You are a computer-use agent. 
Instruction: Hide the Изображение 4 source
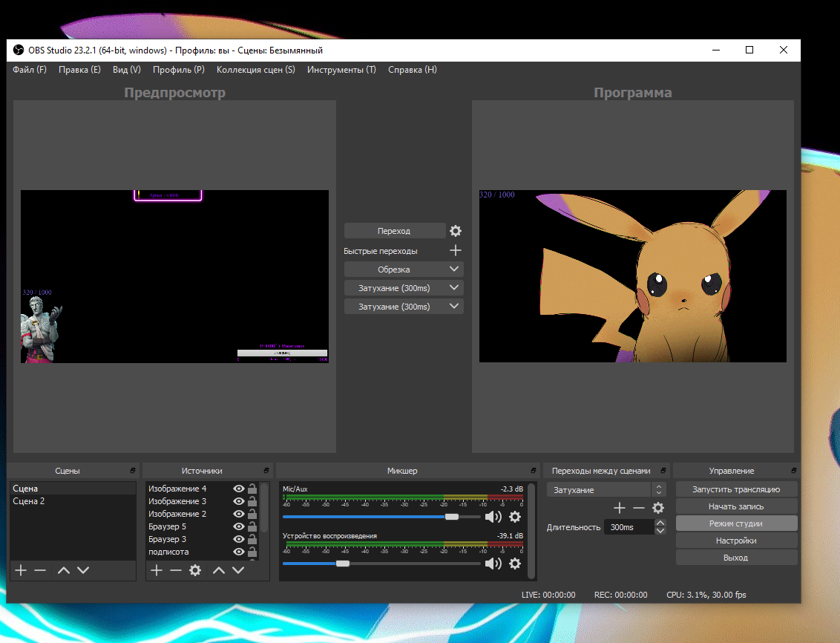(239, 489)
